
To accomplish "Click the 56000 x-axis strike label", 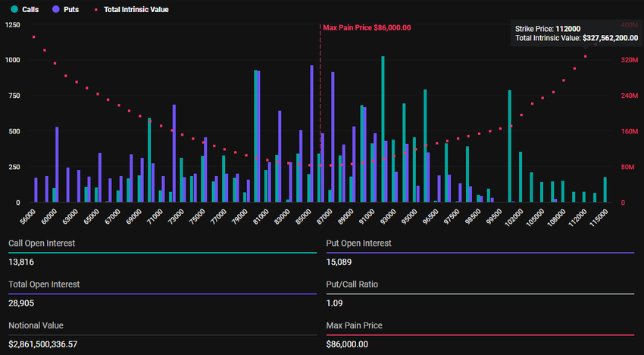I will (x=26, y=215).
